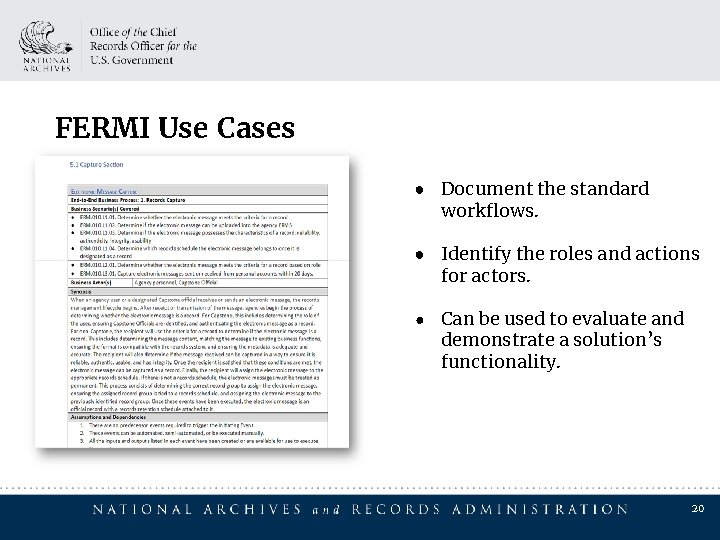Click 'Office of the Chief Records Officer' text
Screen dimensions: 720x540
(x=143, y=46)
